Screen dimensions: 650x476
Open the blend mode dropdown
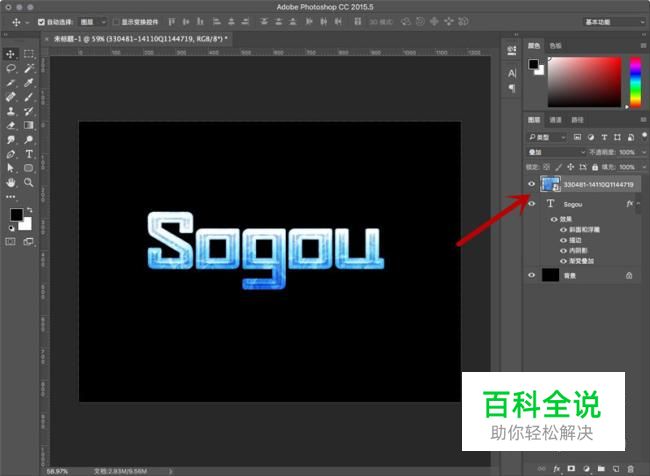coord(556,152)
